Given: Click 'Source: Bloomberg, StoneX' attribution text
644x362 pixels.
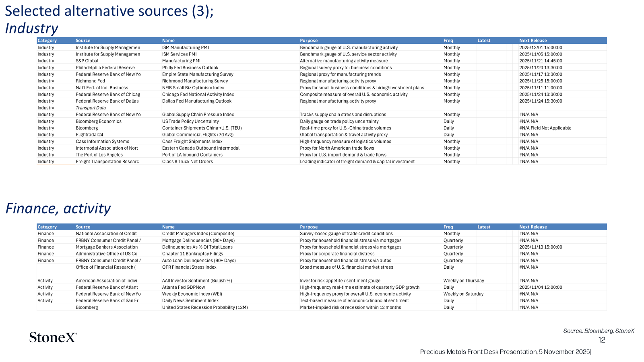Looking at the screenshot, I should [x=599, y=331].
